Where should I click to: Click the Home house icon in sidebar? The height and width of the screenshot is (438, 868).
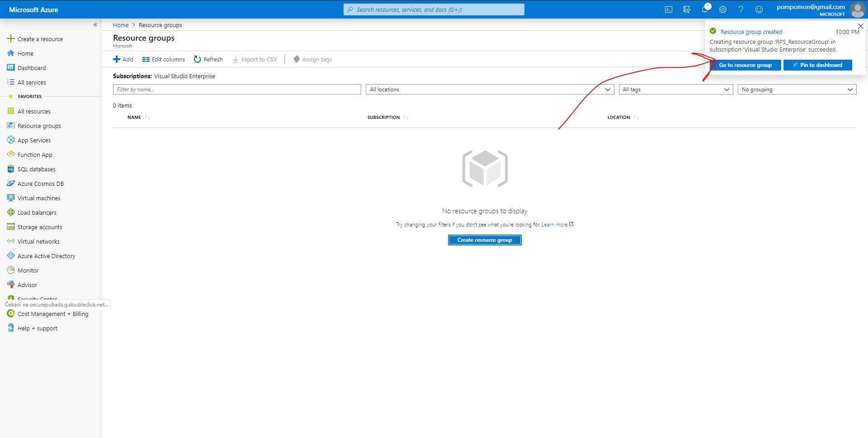point(11,53)
